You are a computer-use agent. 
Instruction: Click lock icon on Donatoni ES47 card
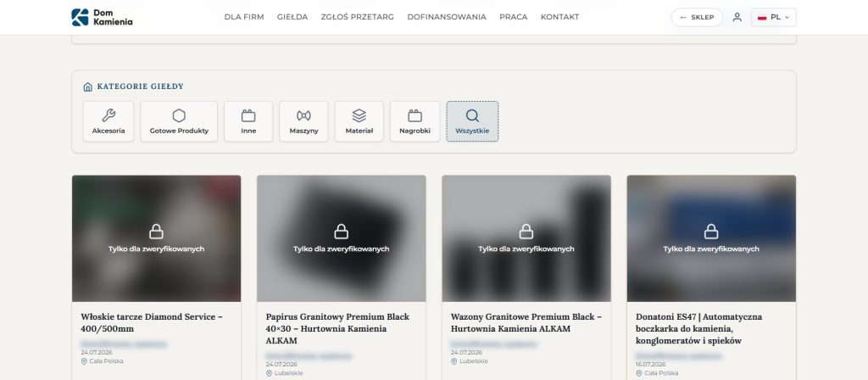pyautogui.click(x=711, y=232)
